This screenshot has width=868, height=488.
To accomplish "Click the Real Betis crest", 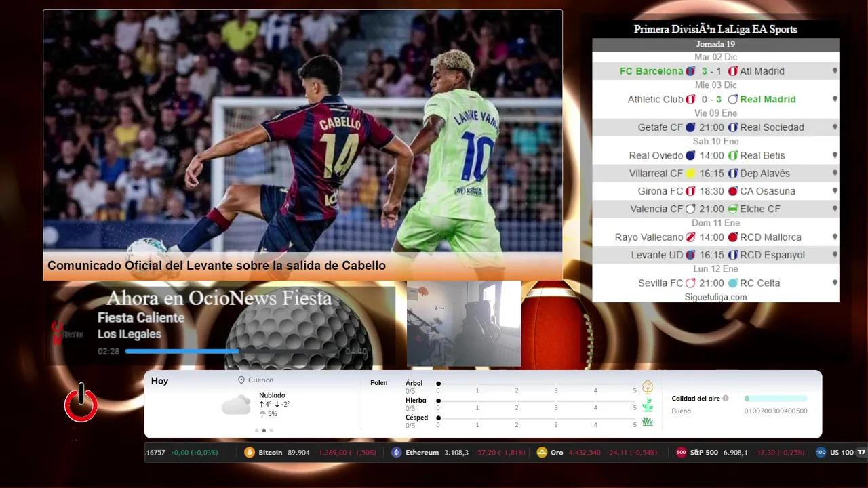I will [732, 155].
